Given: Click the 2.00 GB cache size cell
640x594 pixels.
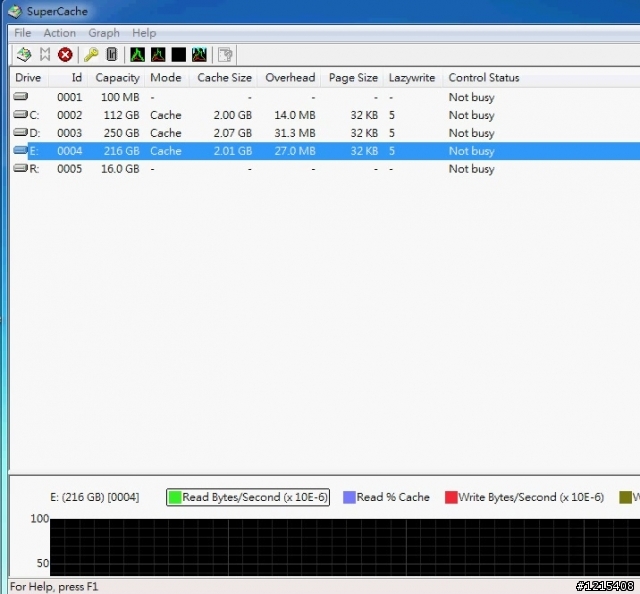Looking at the screenshot, I should [233, 115].
